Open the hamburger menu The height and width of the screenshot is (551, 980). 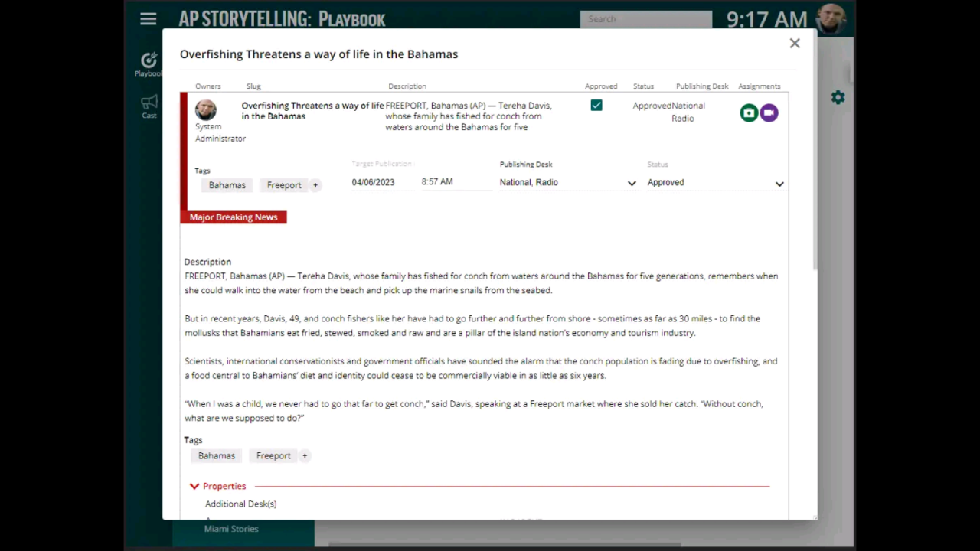pos(149,19)
